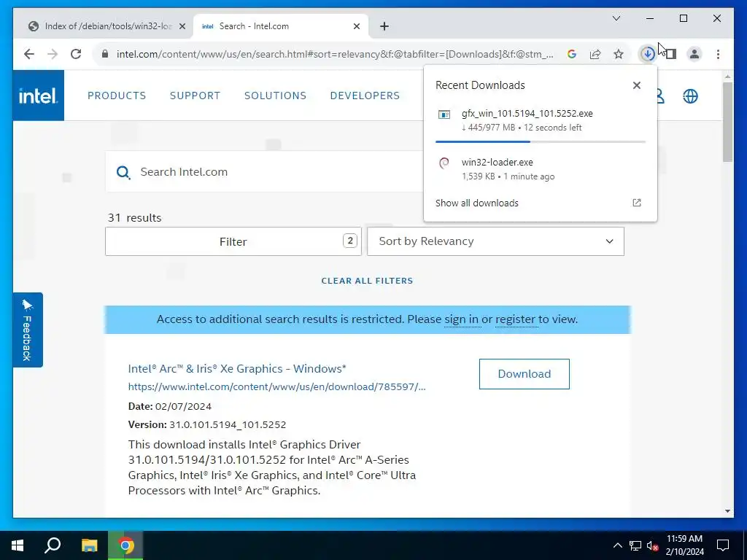Open the Filter panel
The width and height of the screenshot is (747, 560).
coord(233,241)
